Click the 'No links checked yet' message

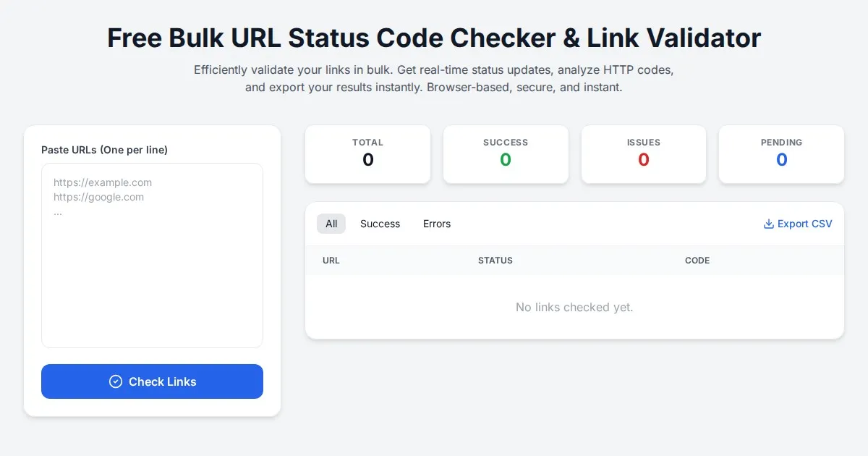[574, 308]
